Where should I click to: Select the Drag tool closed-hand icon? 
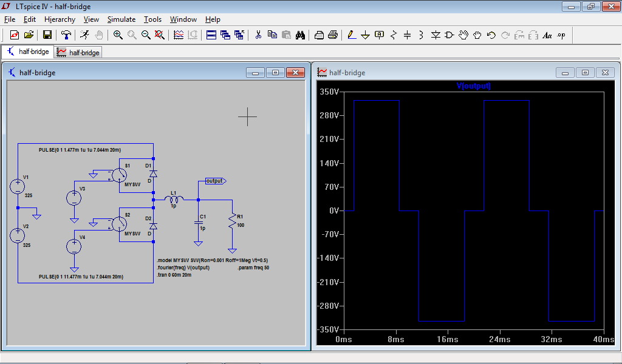[x=477, y=35]
